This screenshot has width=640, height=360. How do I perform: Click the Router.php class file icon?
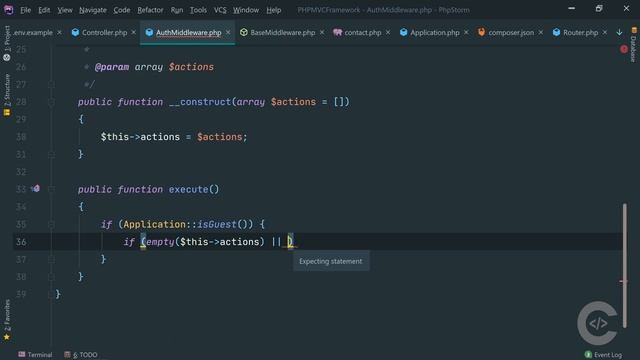[556, 32]
